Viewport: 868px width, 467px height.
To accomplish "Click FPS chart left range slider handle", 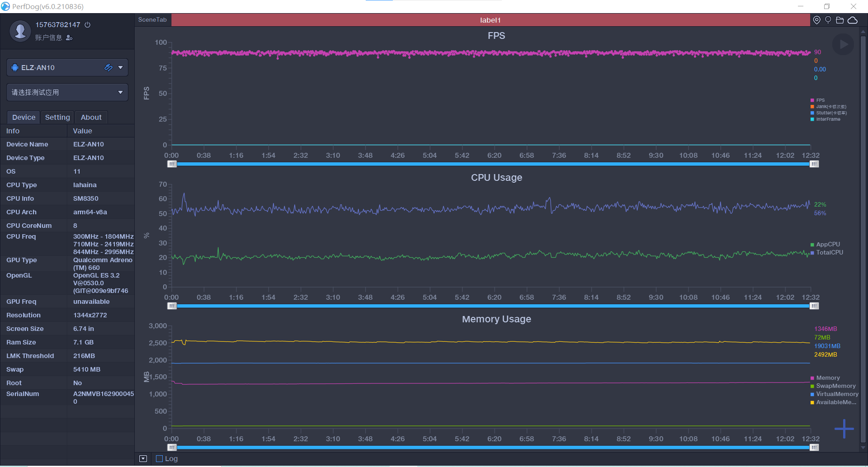I will coord(172,164).
